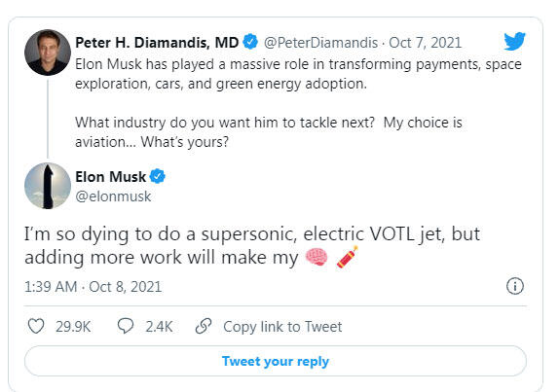Click the chain link icon
The width and height of the screenshot is (559, 392).
click(x=204, y=326)
